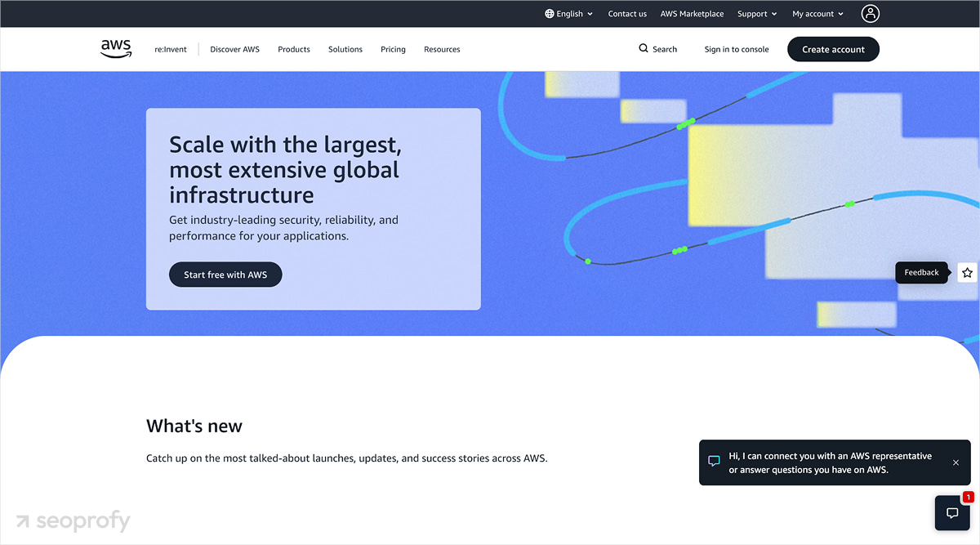Screen dimensions: 980x545
Task: Open the re:Invent navigation item
Action: click(x=171, y=49)
